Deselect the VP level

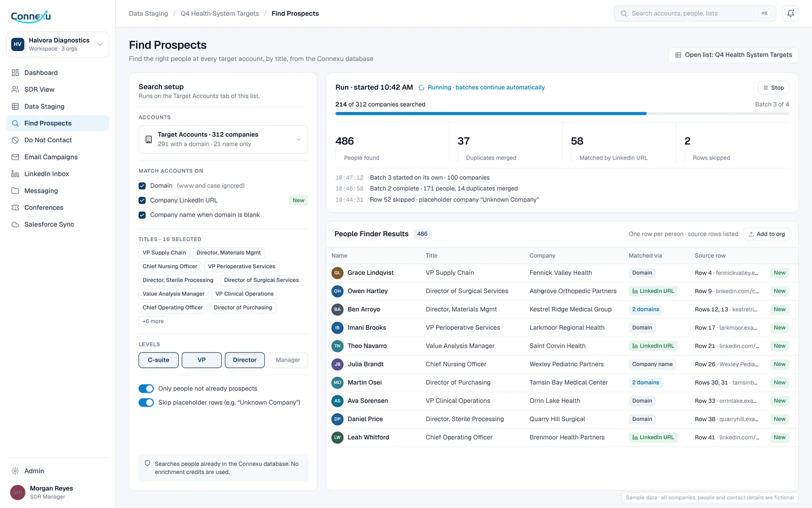(201, 360)
